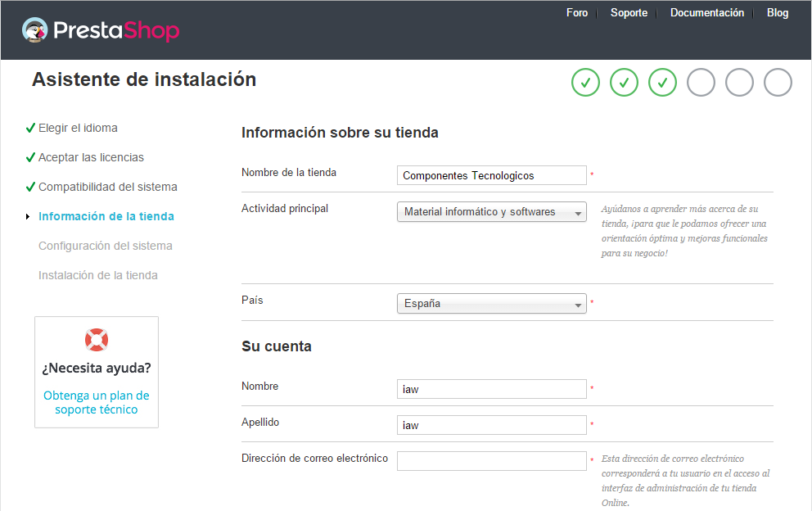Click into the Apellido input field

pos(491,425)
